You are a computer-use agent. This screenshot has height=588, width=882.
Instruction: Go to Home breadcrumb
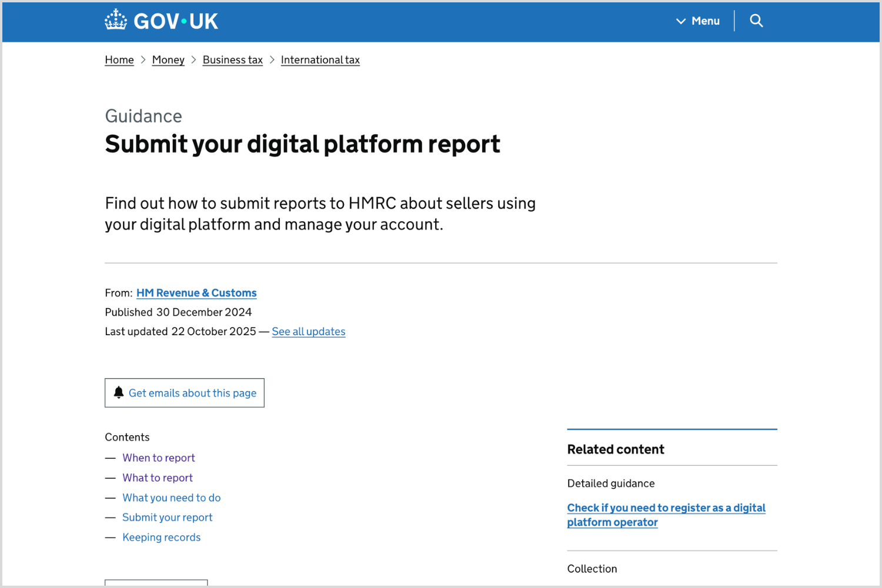coord(119,60)
